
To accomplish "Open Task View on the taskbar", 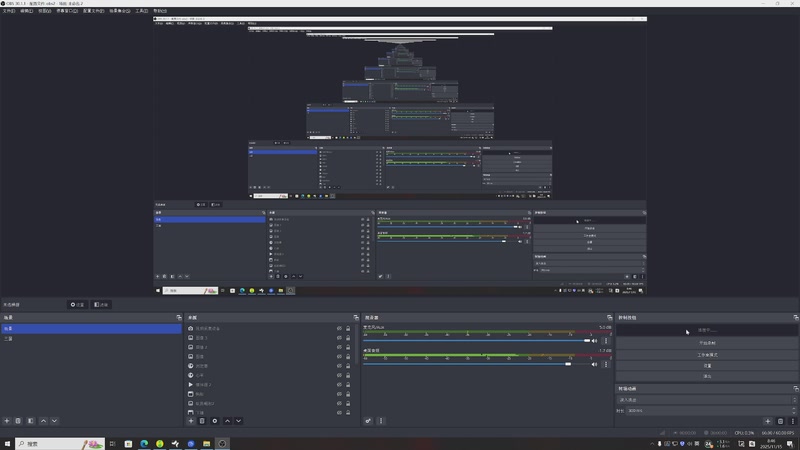I will point(113,444).
